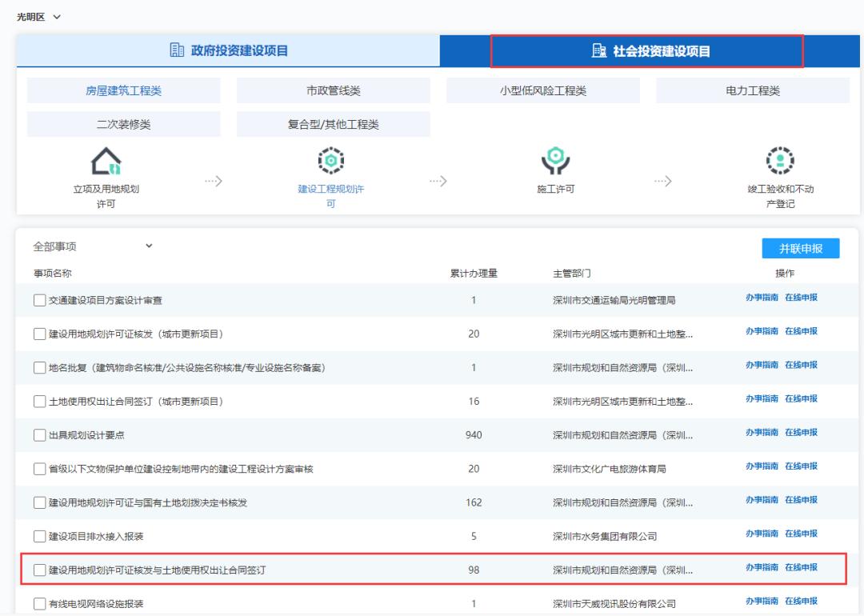
Task: Choose the 市政管线类 category
Action: (x=334, y=91)
